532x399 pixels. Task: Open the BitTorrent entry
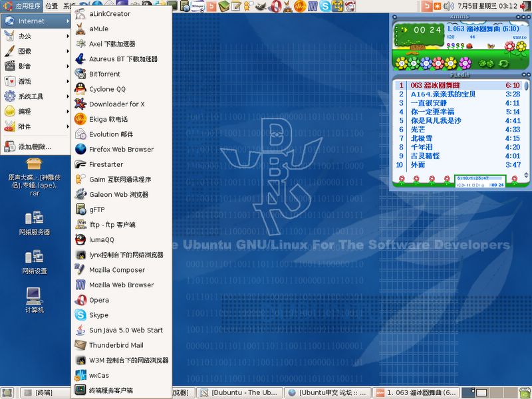122,74
